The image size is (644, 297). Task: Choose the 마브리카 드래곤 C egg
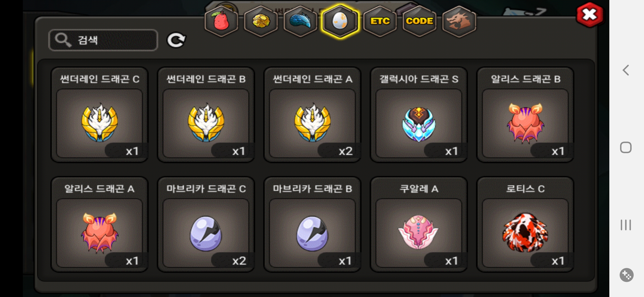point(206,224)
